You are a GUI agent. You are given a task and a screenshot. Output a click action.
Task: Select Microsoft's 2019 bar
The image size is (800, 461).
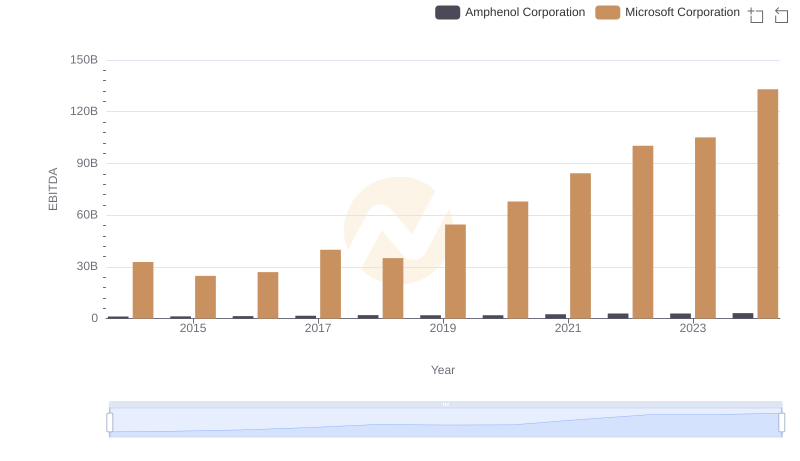(455, 271)
